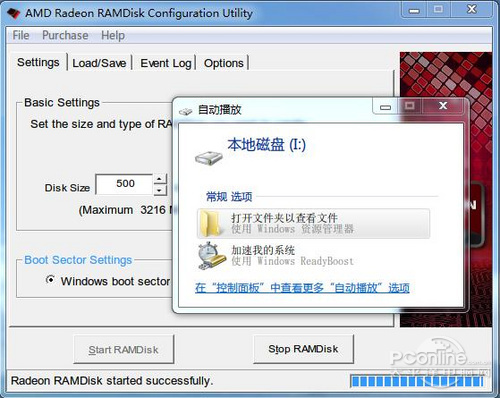The width and height of the screenshot is (500, 398).
Task: Open the 控制面板 自动播放 options link
Action: coord(302,288)
